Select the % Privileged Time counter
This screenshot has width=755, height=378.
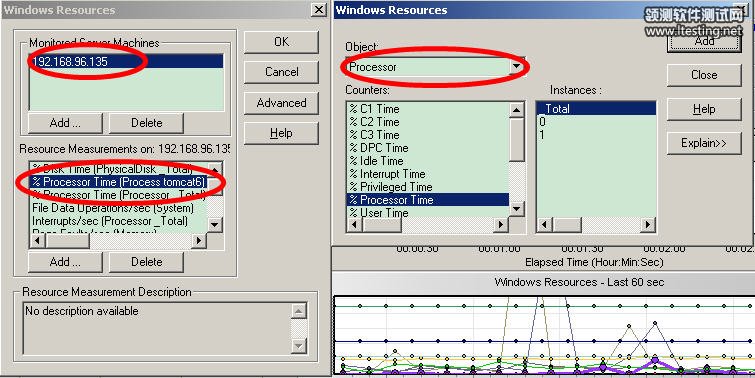(428, 187)
